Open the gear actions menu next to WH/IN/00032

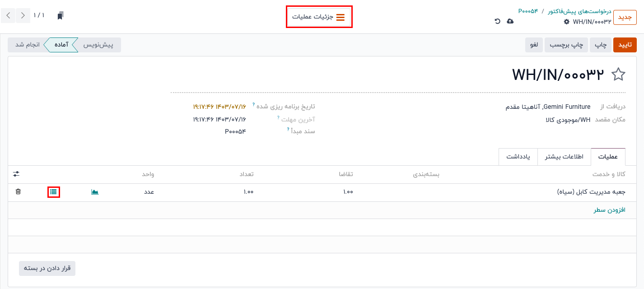pyautogui.click(x=567, y=22)
